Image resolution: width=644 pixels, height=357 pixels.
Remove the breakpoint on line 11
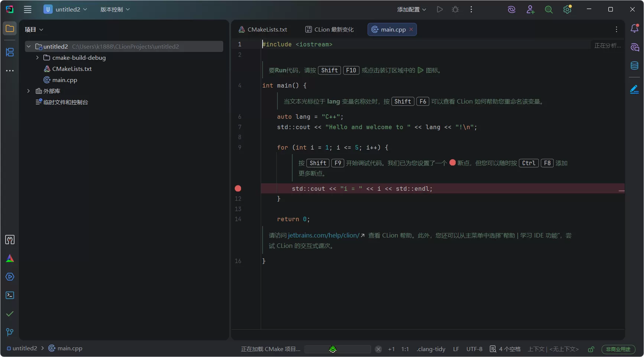click(x=238, y=189)
